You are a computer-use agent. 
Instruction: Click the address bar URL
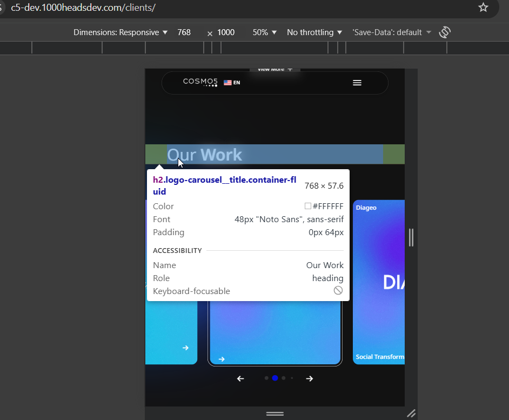click(83, 8)
